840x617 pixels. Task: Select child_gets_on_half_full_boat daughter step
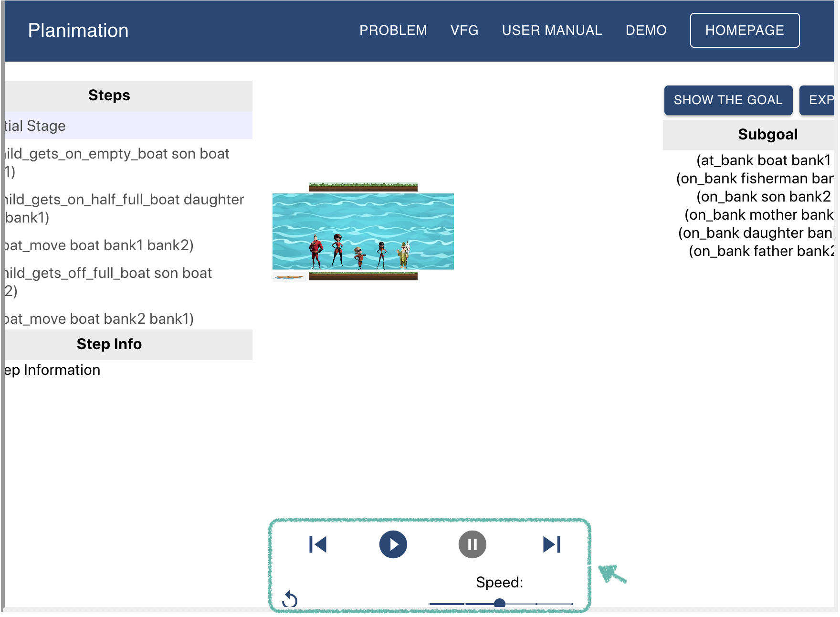point(128,208)
